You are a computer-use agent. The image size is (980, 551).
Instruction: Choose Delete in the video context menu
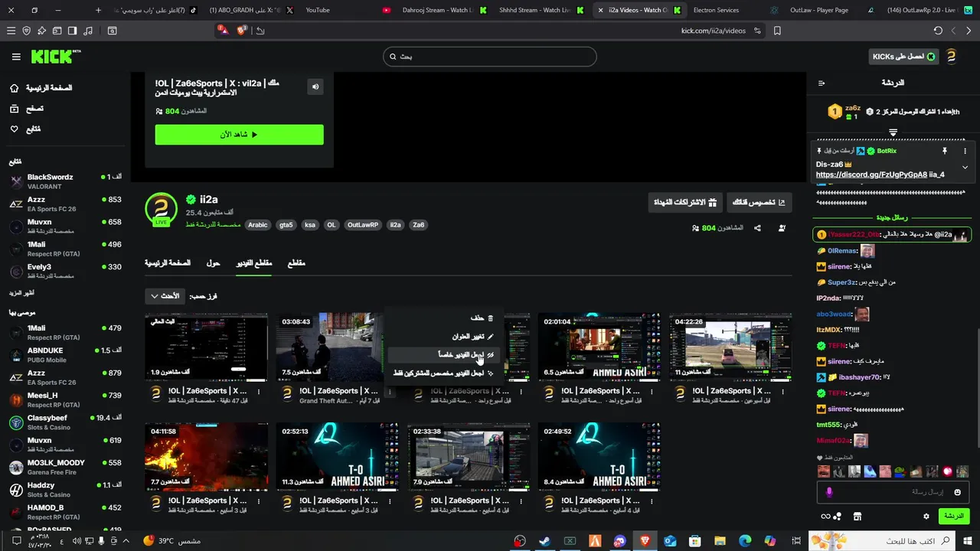tap(444, 318)
